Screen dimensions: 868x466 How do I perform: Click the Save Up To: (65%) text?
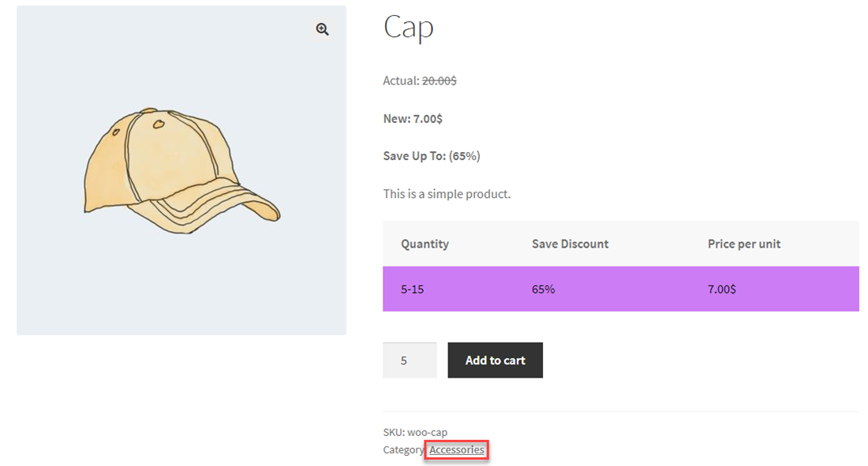pyautogui.click(x=432, y=155)
